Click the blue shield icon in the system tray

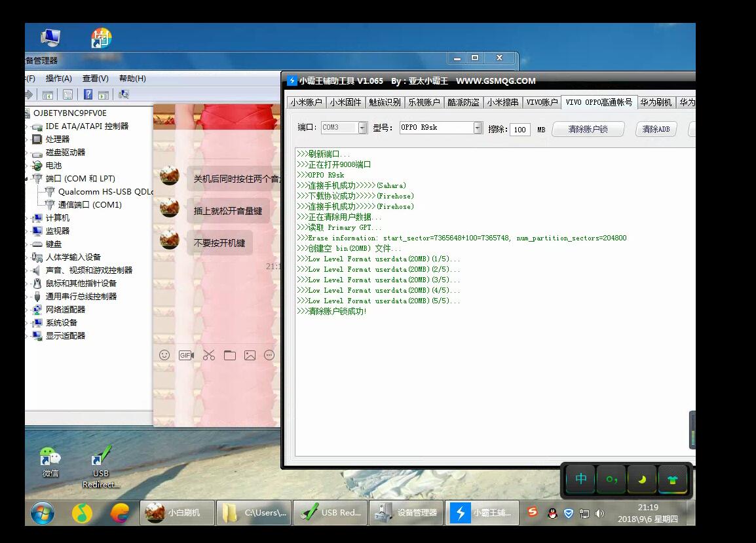point(569,514)
